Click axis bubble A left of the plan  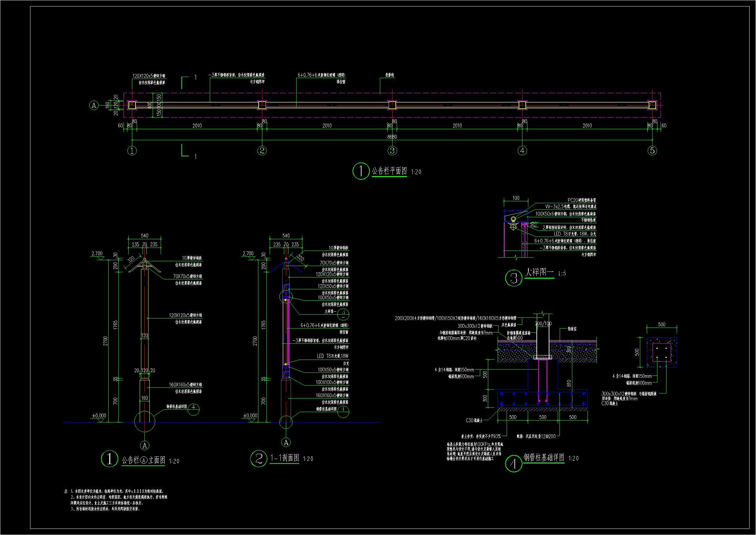94,106
